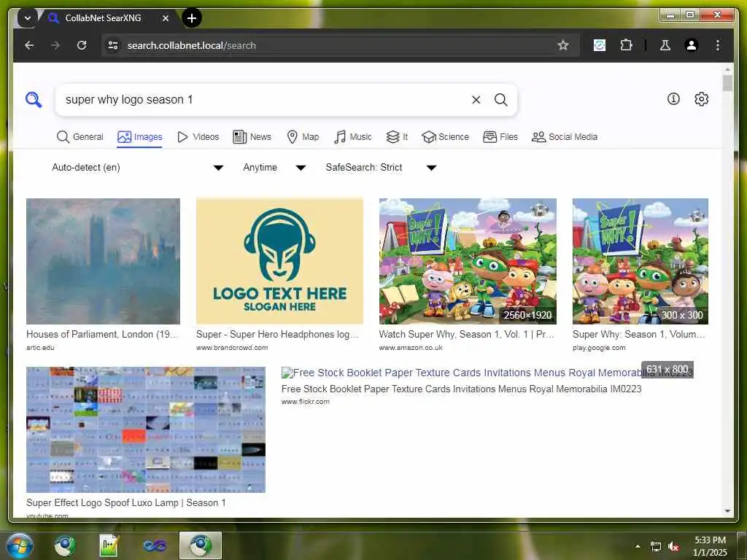Open network tray icon
This screenshot has width=747, height=560.
[x=656, y=547]
